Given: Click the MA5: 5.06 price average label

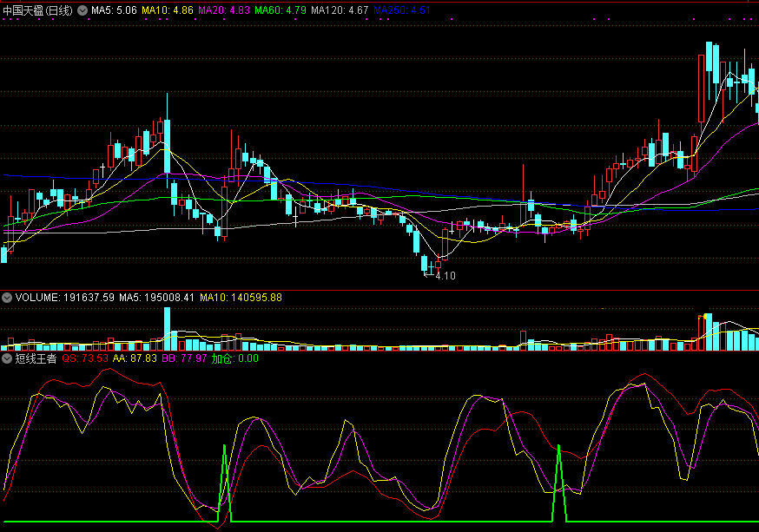Looking at the screenshot, I should click(115, 10).
